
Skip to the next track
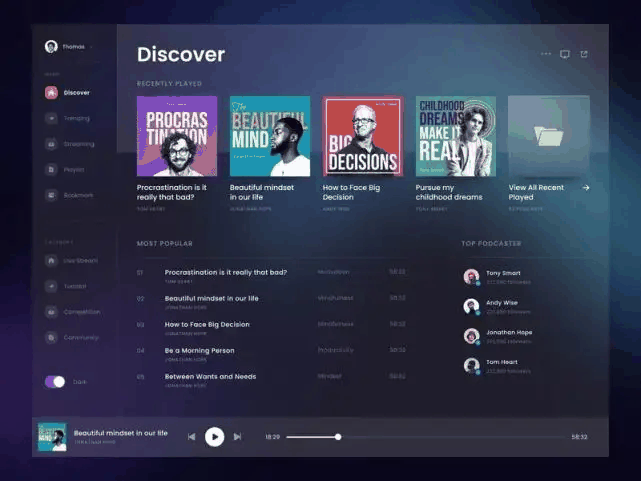[237, 436]
